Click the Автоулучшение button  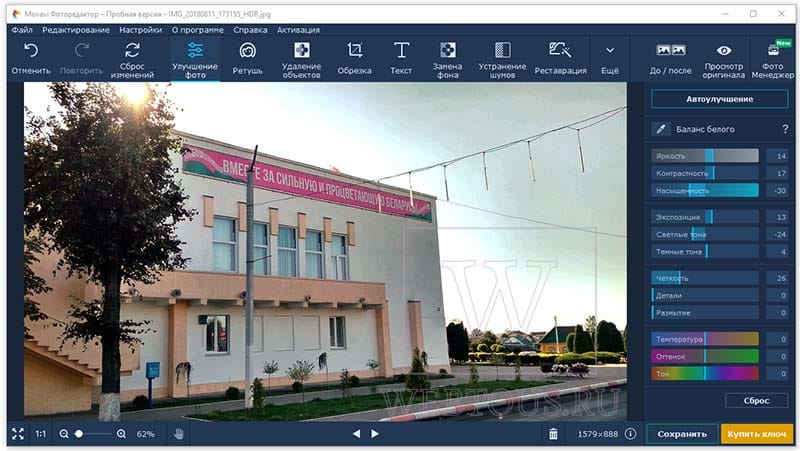point(719,99)
